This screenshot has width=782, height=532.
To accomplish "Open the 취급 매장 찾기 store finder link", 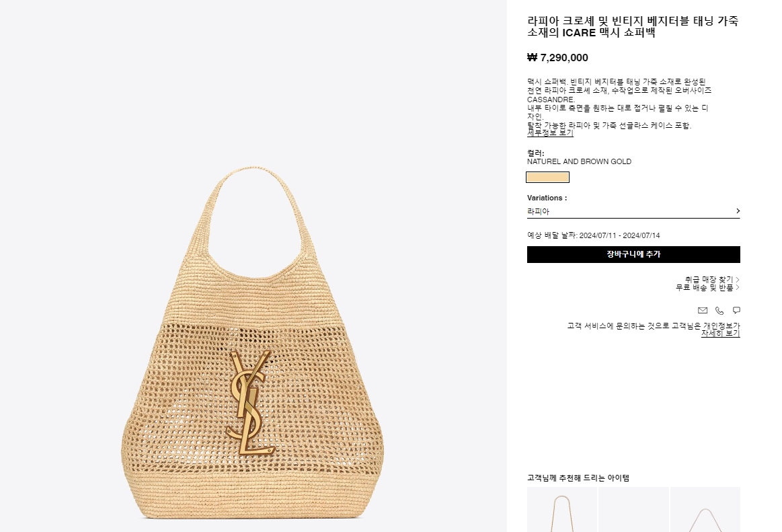I will (x=709, y=280).
